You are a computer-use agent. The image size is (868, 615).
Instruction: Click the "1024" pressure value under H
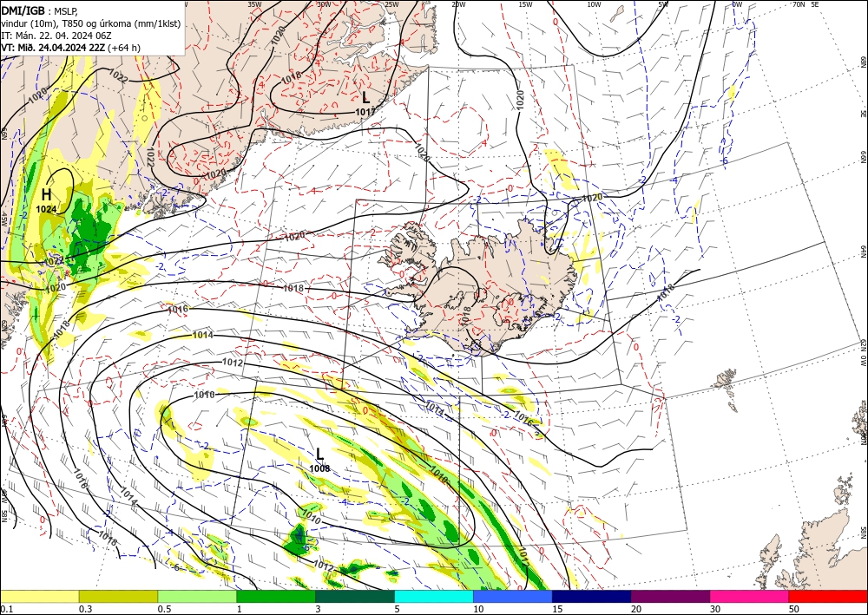tap(47, 209)
